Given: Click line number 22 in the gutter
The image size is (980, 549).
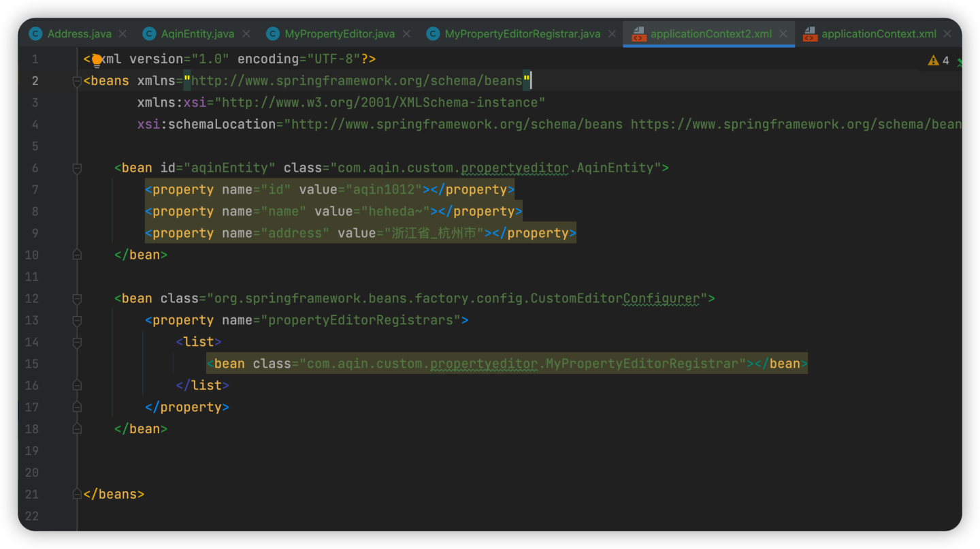Looking at the screenshot, I should click(31, 516).
